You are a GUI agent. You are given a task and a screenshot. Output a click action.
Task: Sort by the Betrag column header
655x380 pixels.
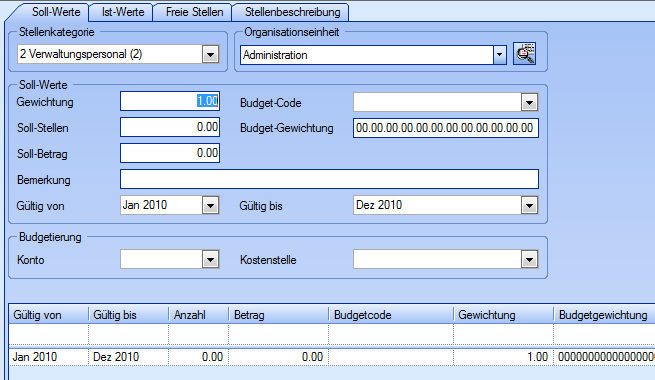pyautogui.click(x=279, y=314)
